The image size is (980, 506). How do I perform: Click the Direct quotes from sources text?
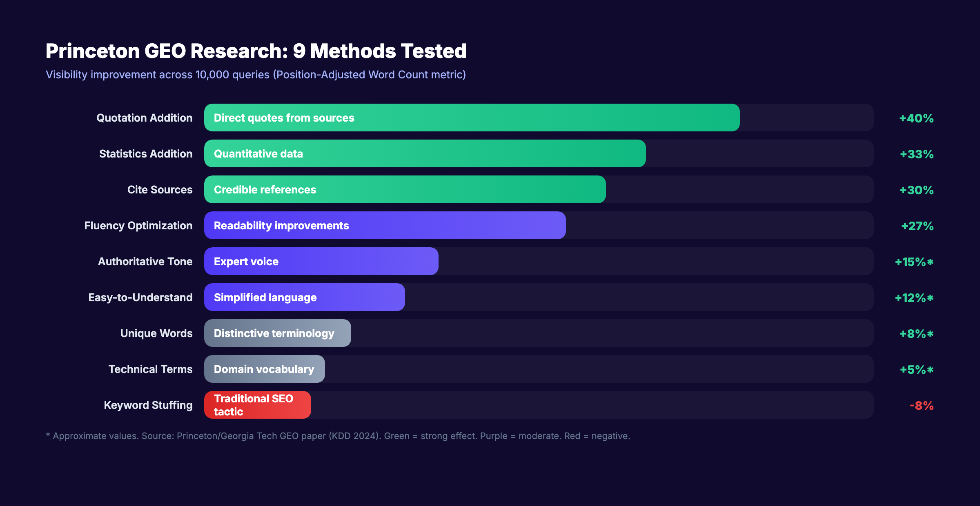[x=284, y=118]
